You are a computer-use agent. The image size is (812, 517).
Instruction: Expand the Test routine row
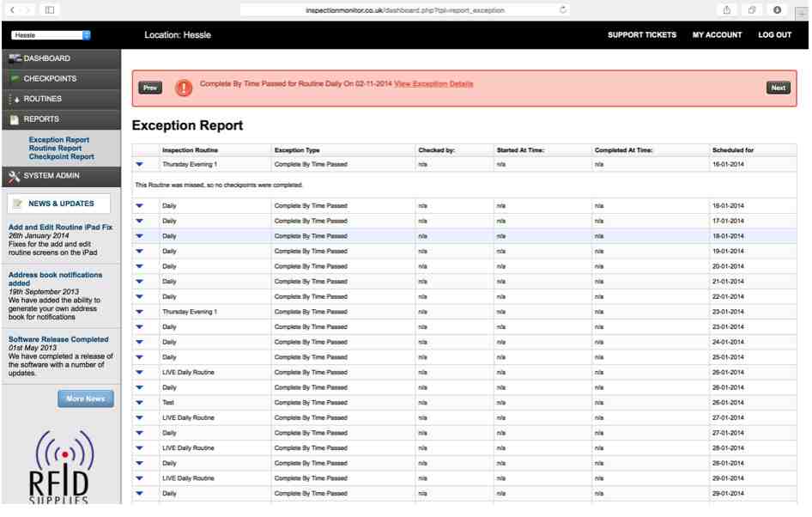click(x=140, y=403)
